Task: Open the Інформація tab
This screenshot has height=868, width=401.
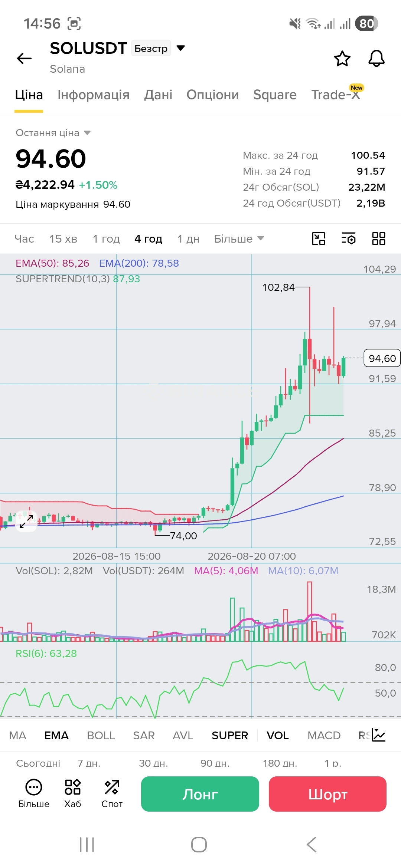Action: (x=94, y=95)
